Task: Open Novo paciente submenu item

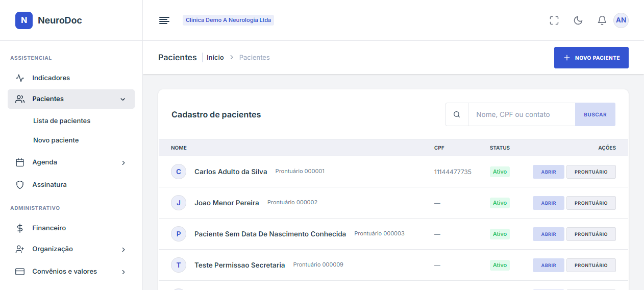Action: (x=56, y=140)
